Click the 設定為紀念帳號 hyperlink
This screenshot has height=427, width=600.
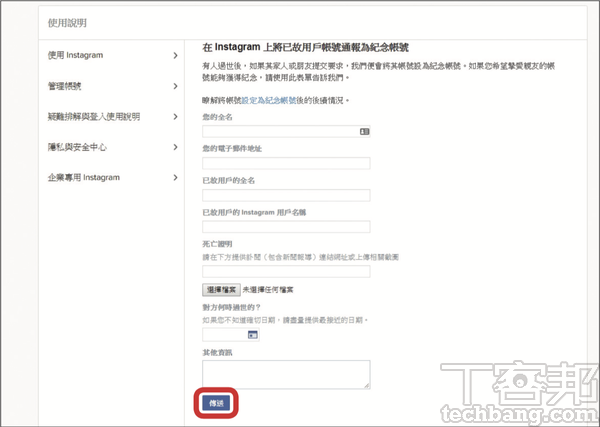pyautogui.click(x=269, y=101)
